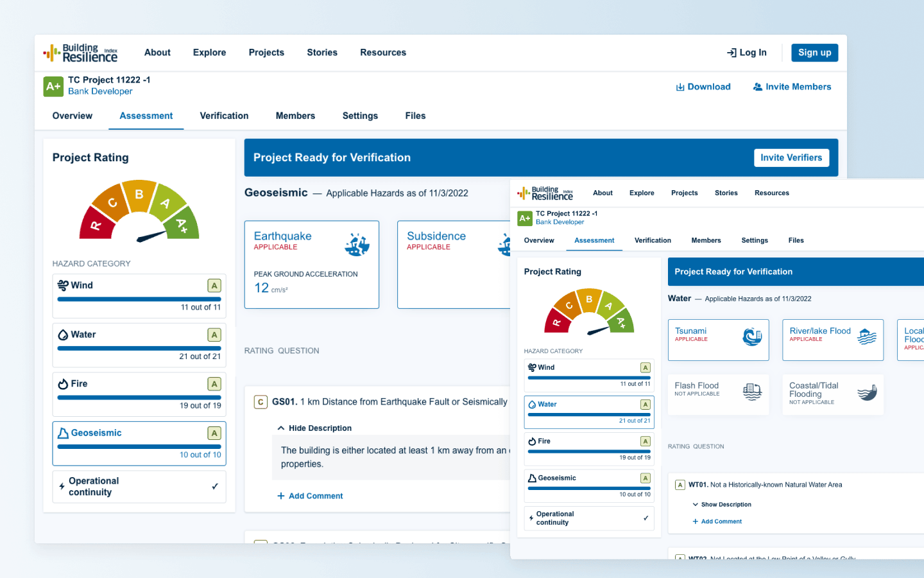Click Geoseismic progress bar in back window
The width and height of the screenshot is (924, 578).
pyautogui.click(x=139, y=447)
